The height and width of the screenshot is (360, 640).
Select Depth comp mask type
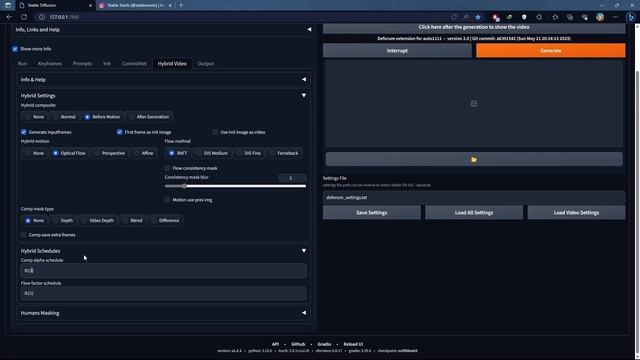click(62, 220)
